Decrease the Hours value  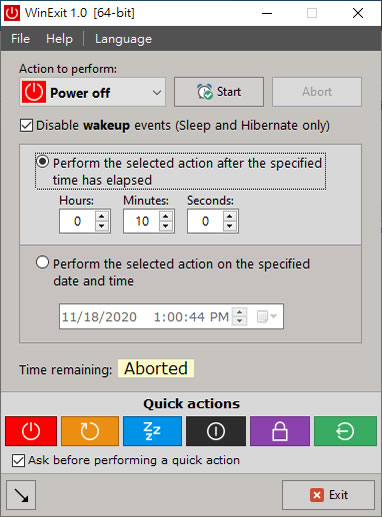tap(102, 226)
